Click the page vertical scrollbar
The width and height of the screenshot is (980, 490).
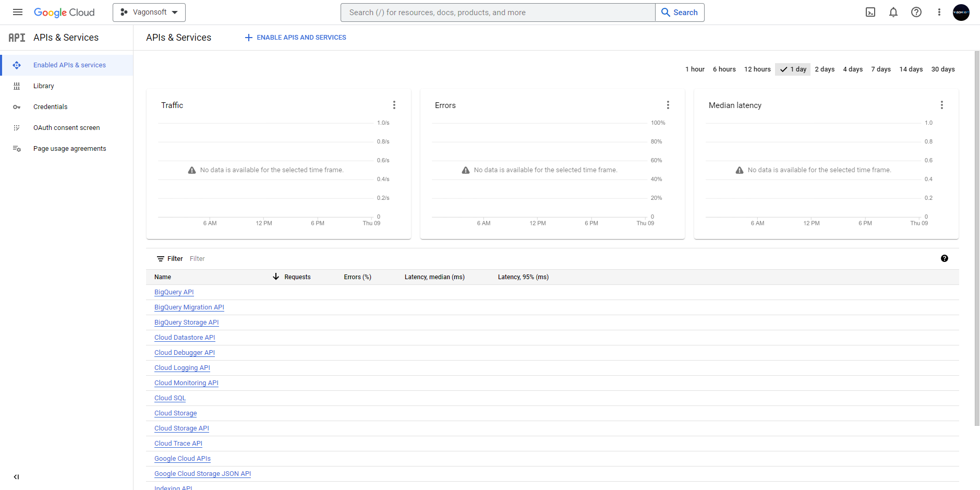coord(977,238)
